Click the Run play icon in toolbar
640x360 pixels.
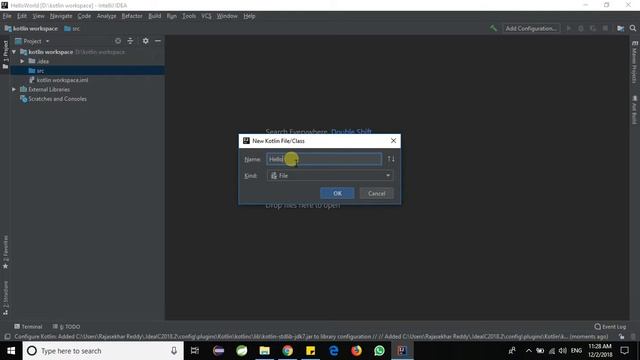(569, 28)
